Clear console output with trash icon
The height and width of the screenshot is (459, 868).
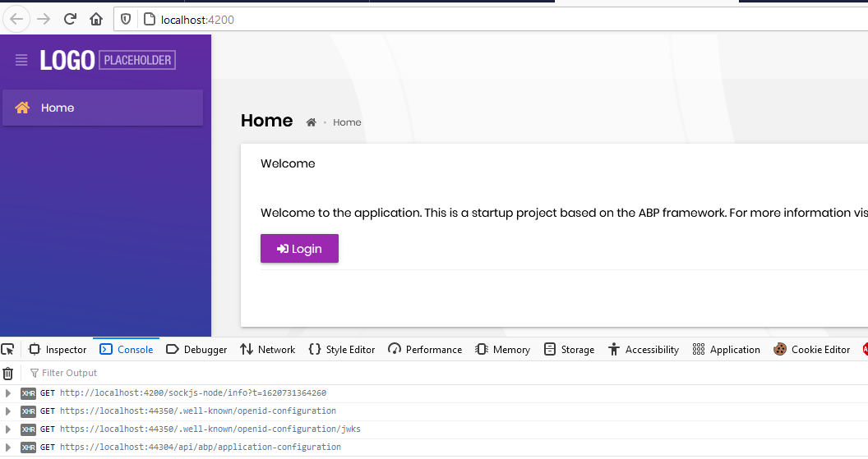[x=8, y=373]
